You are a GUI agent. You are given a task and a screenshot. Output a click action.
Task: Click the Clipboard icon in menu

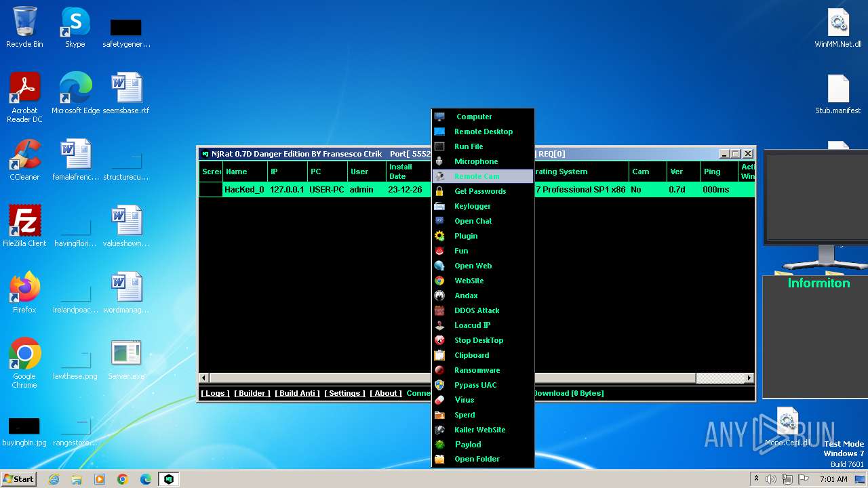(x=439, y=355)
